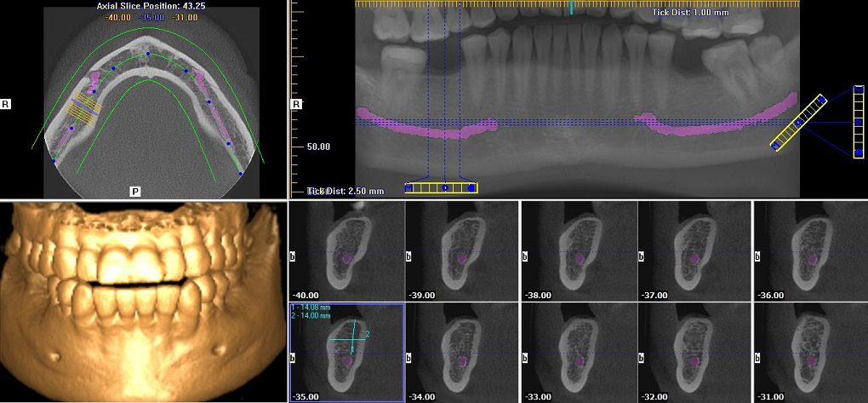Click the purple nerve marker in -35.00 slice
This screenshot has height=403, width=868.
(x=348, y=360)
